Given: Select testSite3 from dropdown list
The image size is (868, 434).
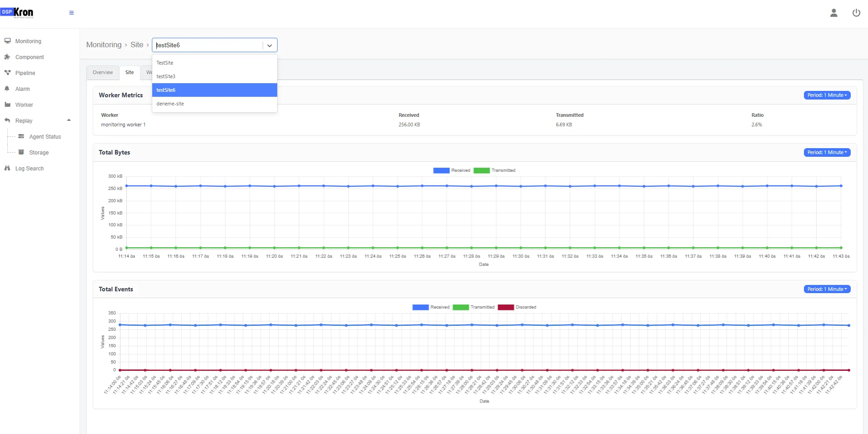Looking at the screenshot, I should coord(215,76).
